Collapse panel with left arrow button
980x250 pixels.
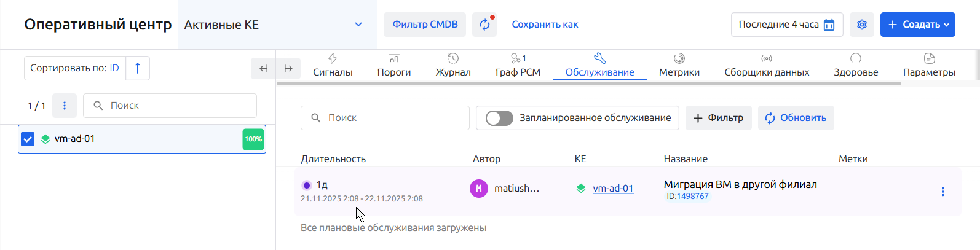tap(263, 68)
